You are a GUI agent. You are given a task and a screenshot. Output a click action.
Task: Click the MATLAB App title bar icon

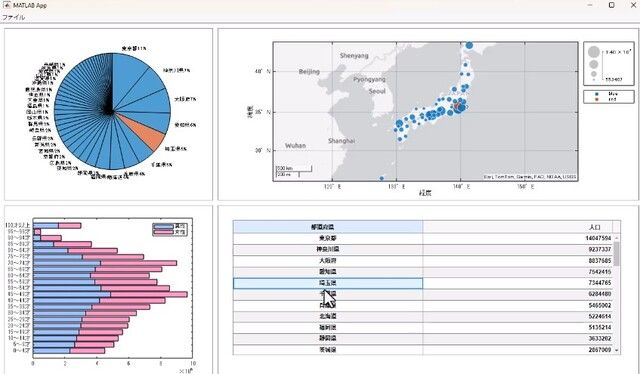[x=6, y=5]
